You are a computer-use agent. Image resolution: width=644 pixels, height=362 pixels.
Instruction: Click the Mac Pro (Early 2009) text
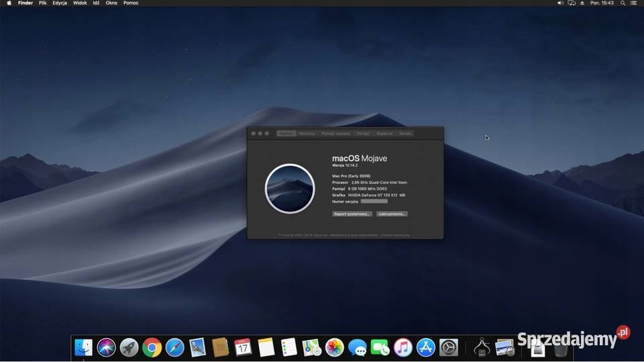click(351, 176)
